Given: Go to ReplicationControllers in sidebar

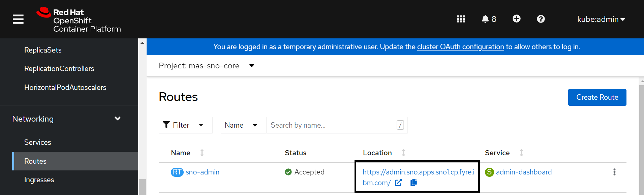Looking at the screenshot, I should [59, 69].
